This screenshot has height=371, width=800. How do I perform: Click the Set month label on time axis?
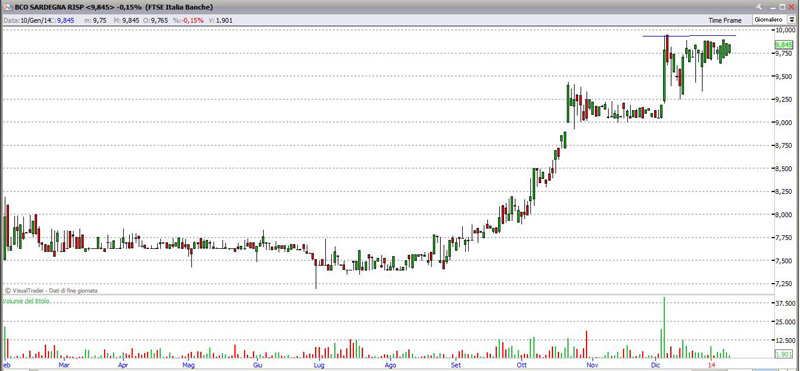(456, 365)
